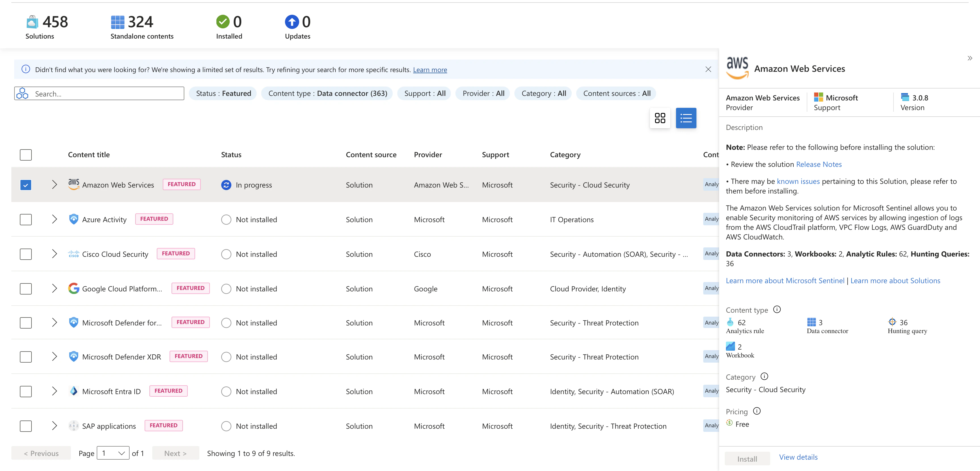The height and width of the screenshot is (471, 980).
Task: Open the Provider: All filter
Action: coord(482,93)
